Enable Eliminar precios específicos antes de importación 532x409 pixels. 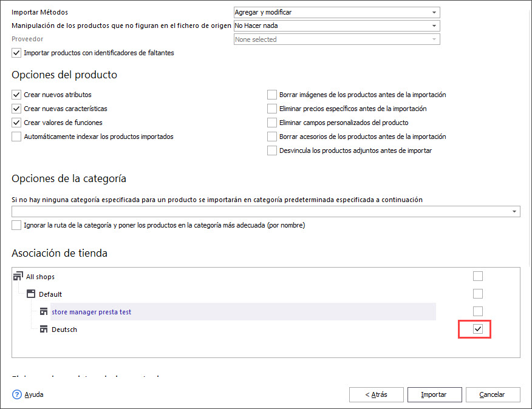pos(271,109)
